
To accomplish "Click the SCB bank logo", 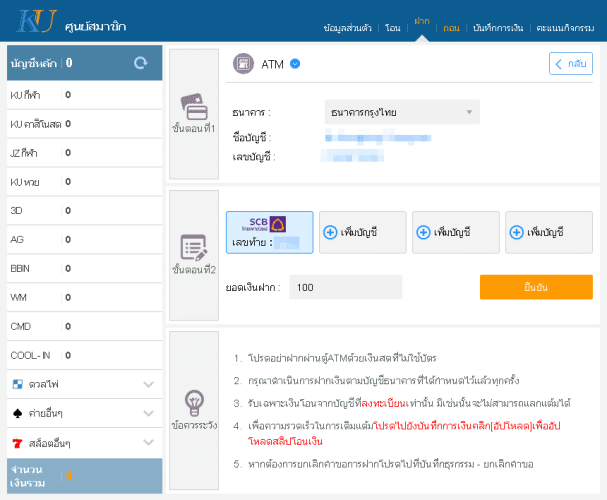I will (264, 224).
